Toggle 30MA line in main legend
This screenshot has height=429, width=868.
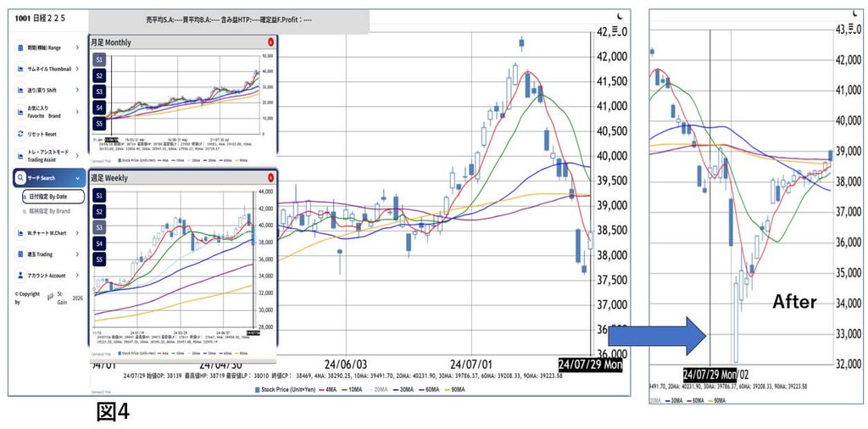(404, 390)
